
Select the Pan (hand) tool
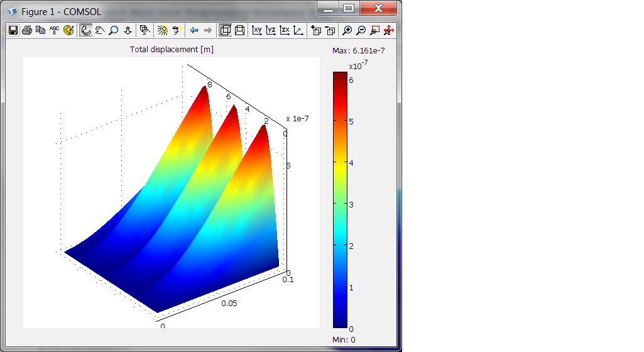coord(100,30)
